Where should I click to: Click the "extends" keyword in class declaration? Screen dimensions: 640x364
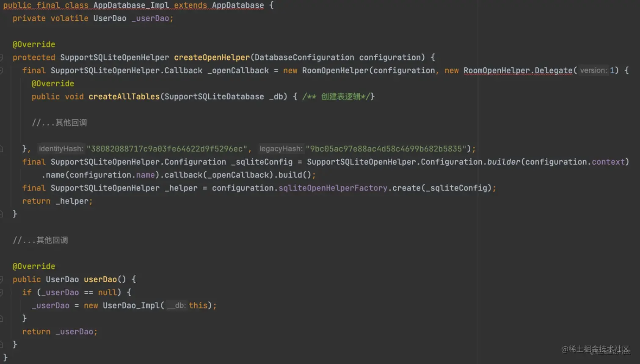pyautogui.click(x=190, y=6)
